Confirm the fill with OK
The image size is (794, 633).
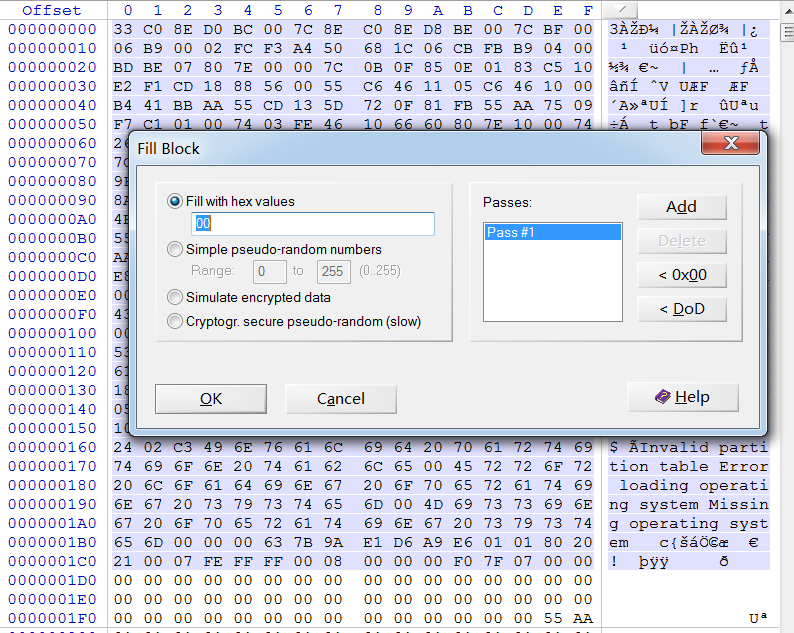click(x=210, y=399)
